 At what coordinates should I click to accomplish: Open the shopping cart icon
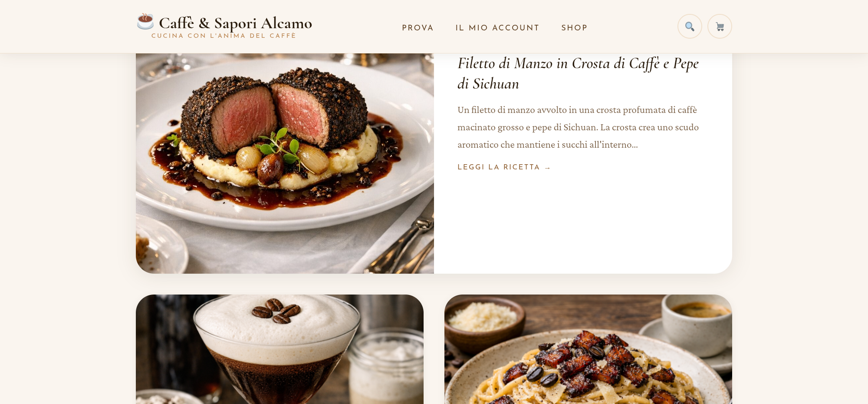720,26
